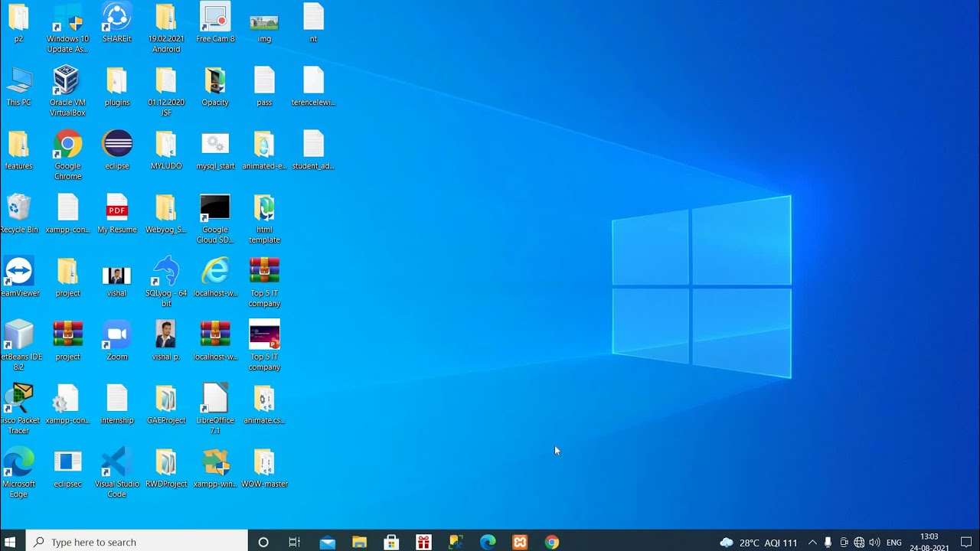Select the features folder
Image resolution: width=980 pixels, height=551 pixels.
click(x=18, y=145)
